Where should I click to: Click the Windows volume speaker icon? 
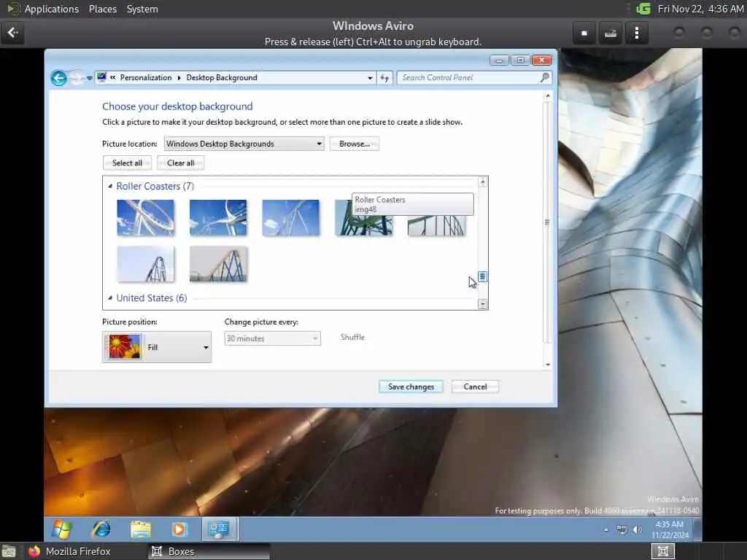[637, 529]
